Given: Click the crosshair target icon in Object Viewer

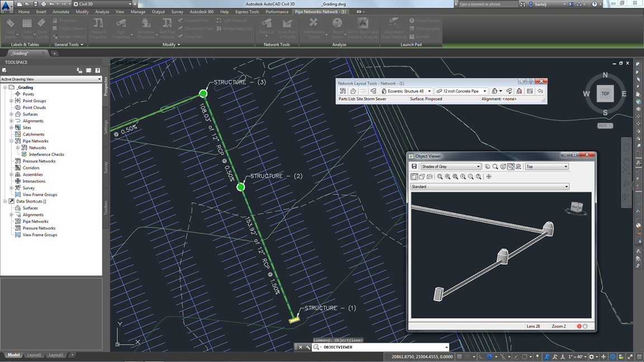Looking at the screenshot, I should 489,177.
